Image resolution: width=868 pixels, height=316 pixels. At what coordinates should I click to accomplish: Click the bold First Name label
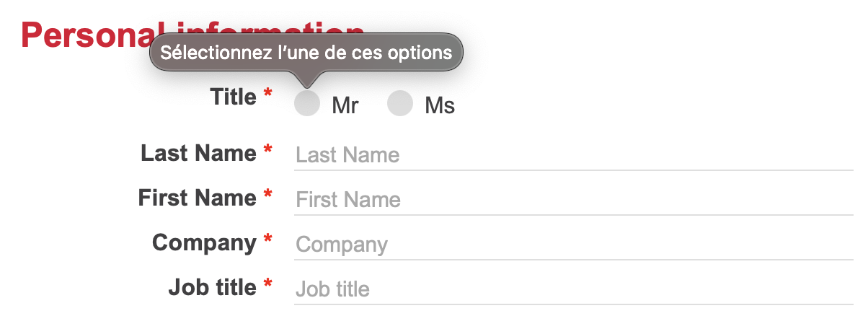click(197, 198)
